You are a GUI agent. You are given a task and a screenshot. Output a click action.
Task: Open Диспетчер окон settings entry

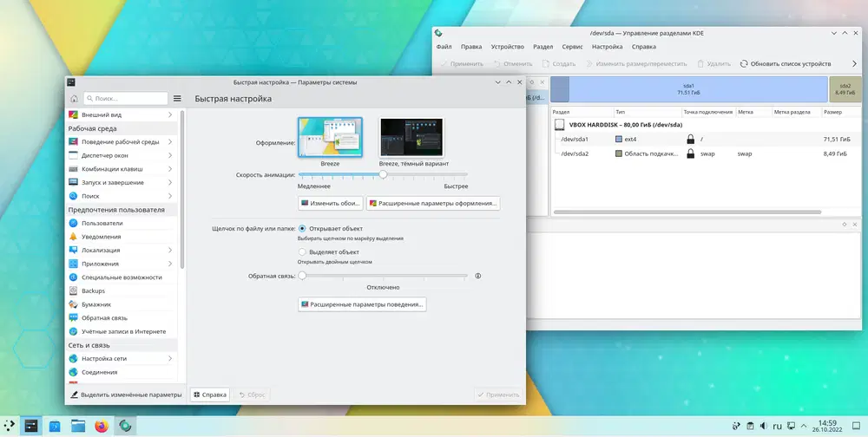coord(121,155)
